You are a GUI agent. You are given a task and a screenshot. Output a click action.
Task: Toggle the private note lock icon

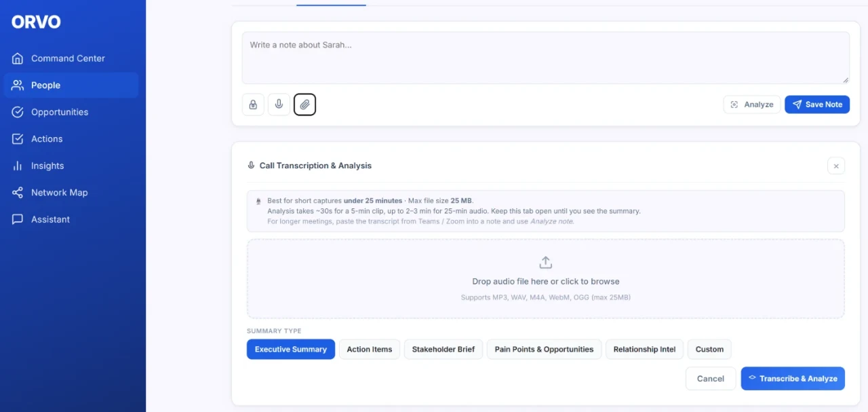click(253, 105)
